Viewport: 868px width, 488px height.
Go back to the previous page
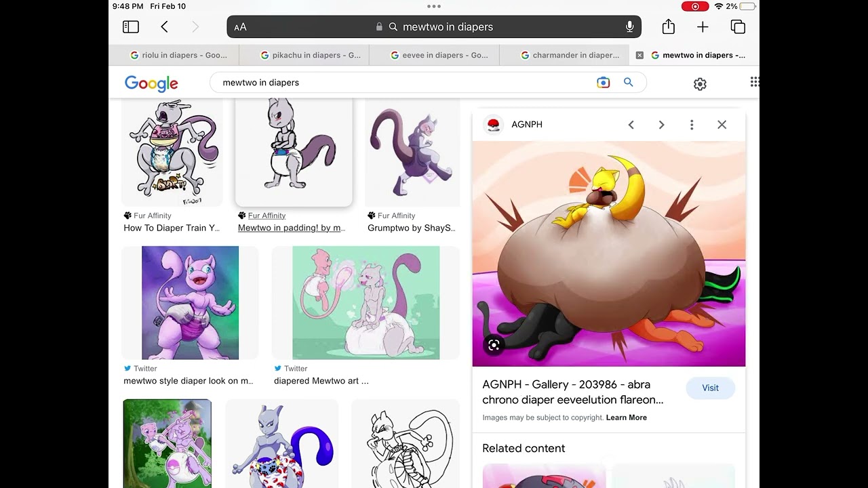pyautogui.click(x=164, y=27)
